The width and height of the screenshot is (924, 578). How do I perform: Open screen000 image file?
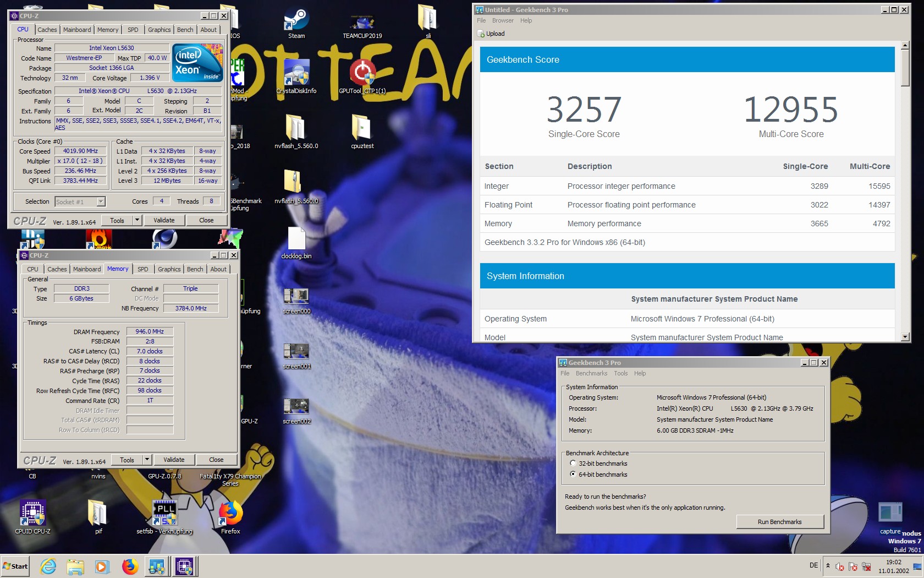point(296,301)
